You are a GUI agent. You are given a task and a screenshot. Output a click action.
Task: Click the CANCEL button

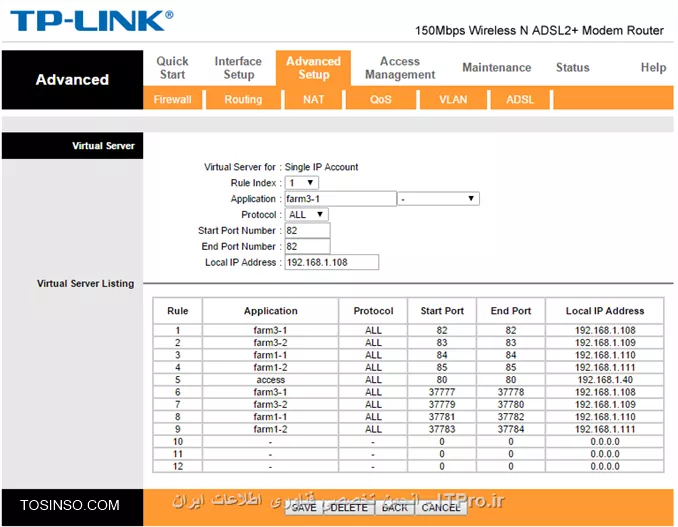tap(441, 508)
